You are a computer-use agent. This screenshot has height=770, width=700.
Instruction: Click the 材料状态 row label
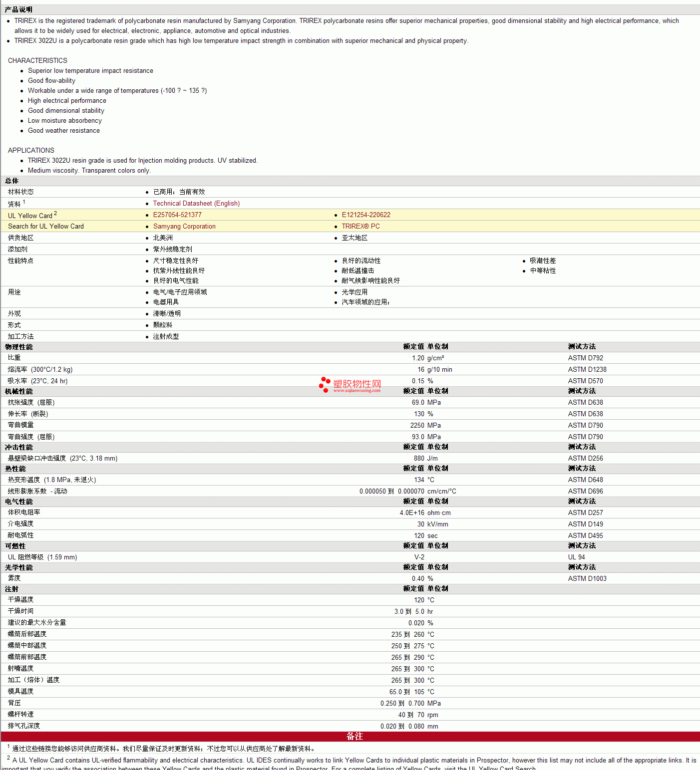pos(20,192)
